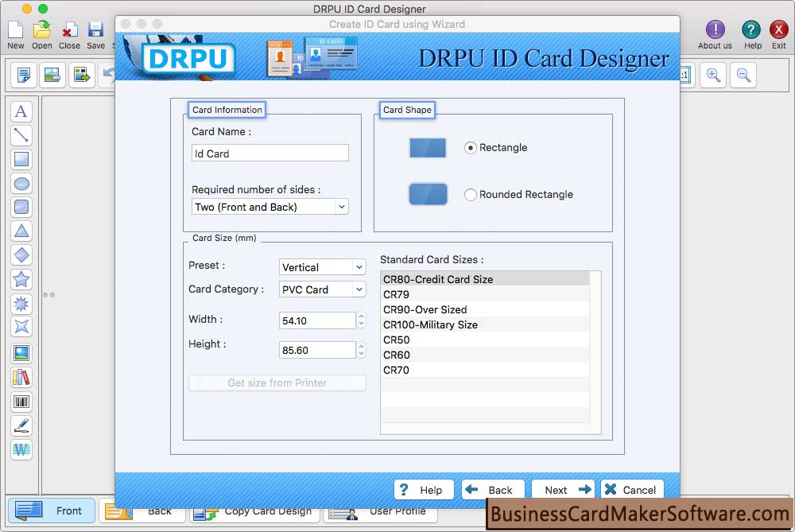Select CR60 standard card size
The width and height of the screenshot is (795, 532).
(x=485, y=355)
